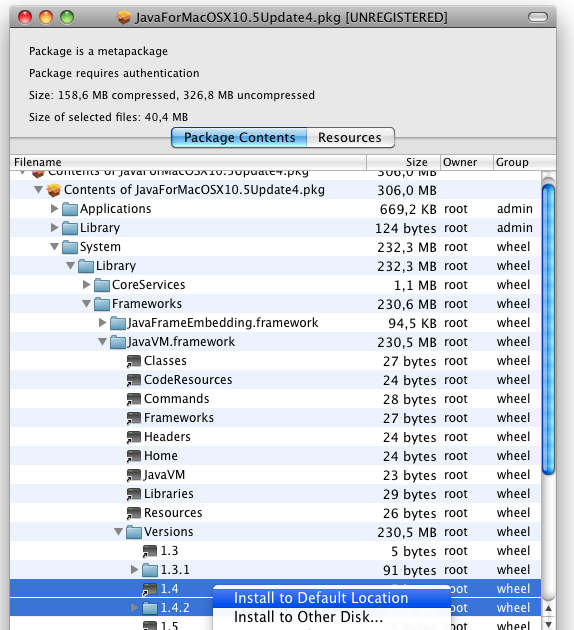The height and width of the screenshot is (630, 574).
Task: Click the toolbar toggle pill button in title bar
Action: [x=537, y=17]
